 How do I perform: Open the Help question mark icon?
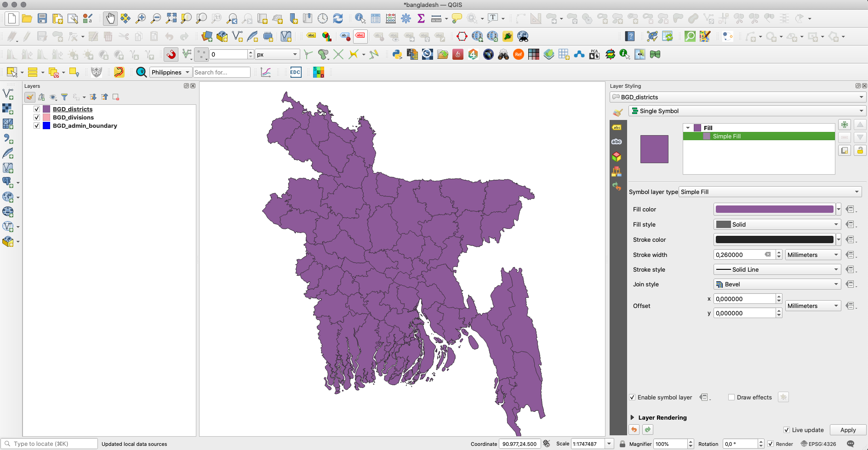tap(630, 36)
